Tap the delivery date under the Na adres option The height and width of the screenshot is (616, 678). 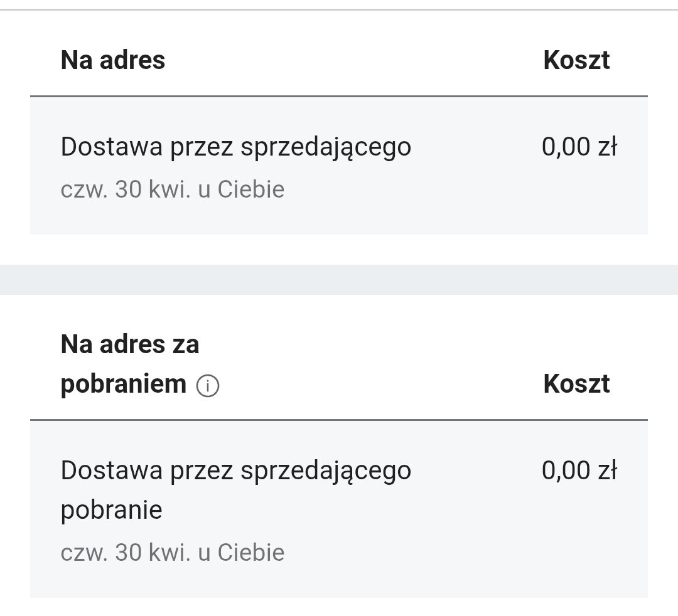point(172,189)
